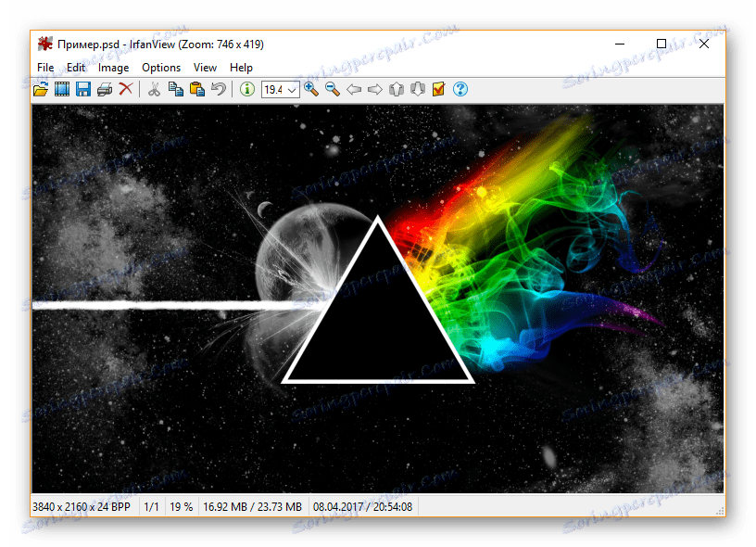Go to the next file with right arrow
Viewport: 756px width, 547px height.
point(375,89)
